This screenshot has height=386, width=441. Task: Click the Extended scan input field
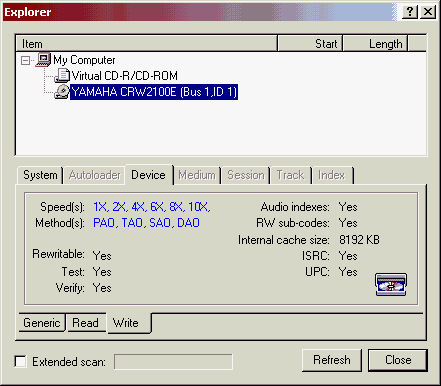(173, 362)
